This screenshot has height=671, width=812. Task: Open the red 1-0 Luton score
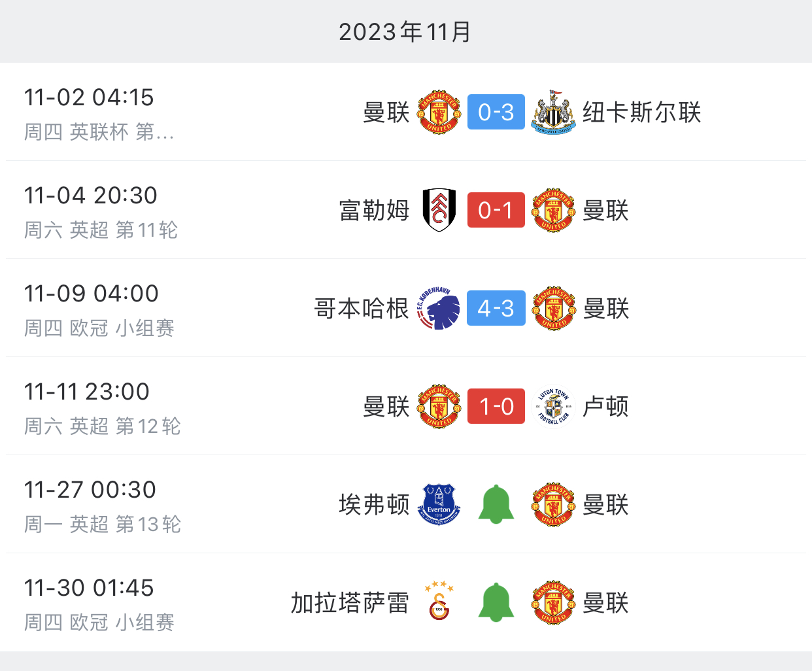tap(496, 406)
